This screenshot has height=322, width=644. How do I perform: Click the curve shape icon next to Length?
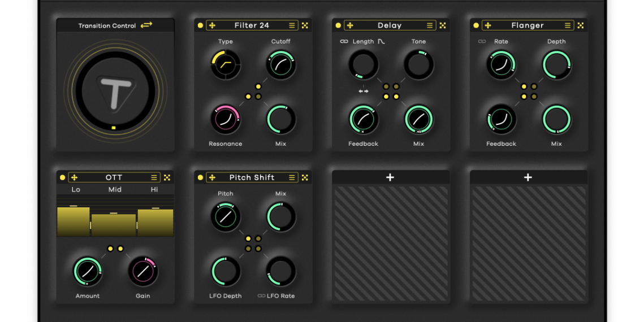382,41
